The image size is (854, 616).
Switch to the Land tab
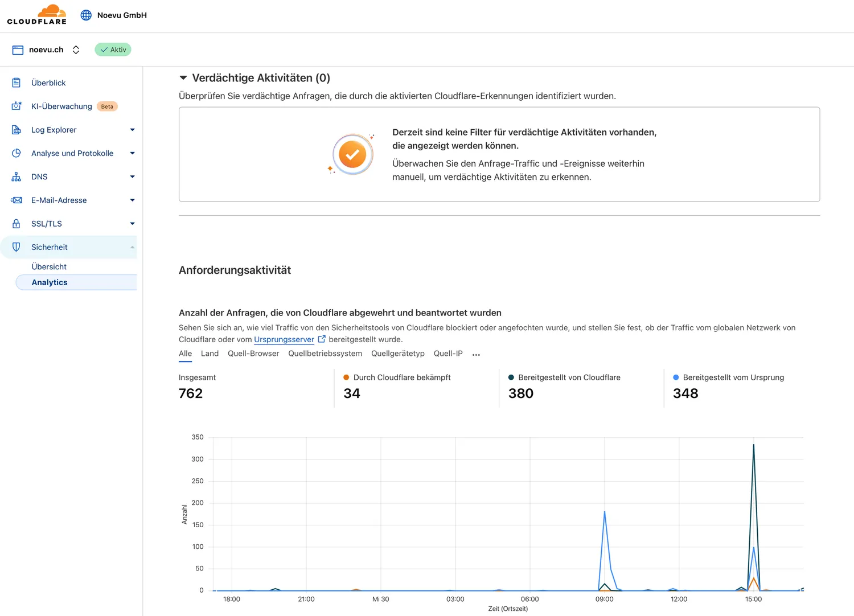pos(210,354)
